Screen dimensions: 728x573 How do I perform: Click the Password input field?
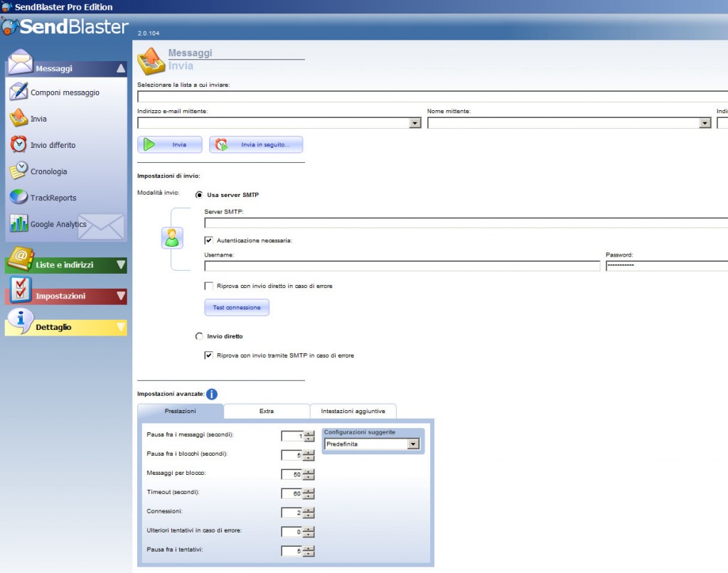tap(667, 266)
